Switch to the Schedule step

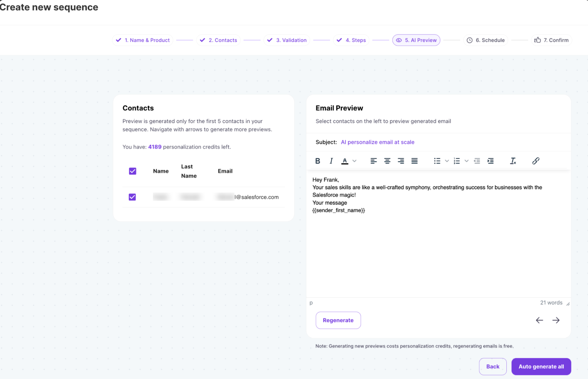[x=485, y=40]
